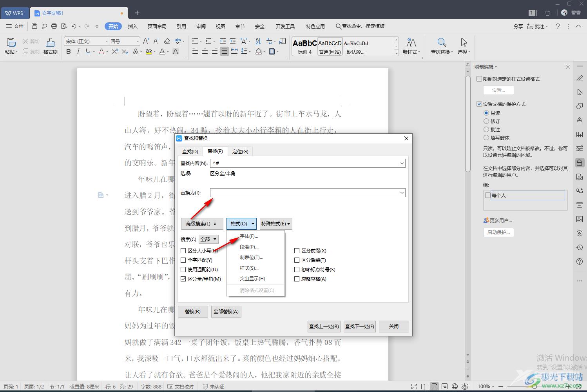The width and height of the screenshot is (587, 392).
Task: Toggle Italic formatting
Action: pyautogui.click(x=78, y=51)
